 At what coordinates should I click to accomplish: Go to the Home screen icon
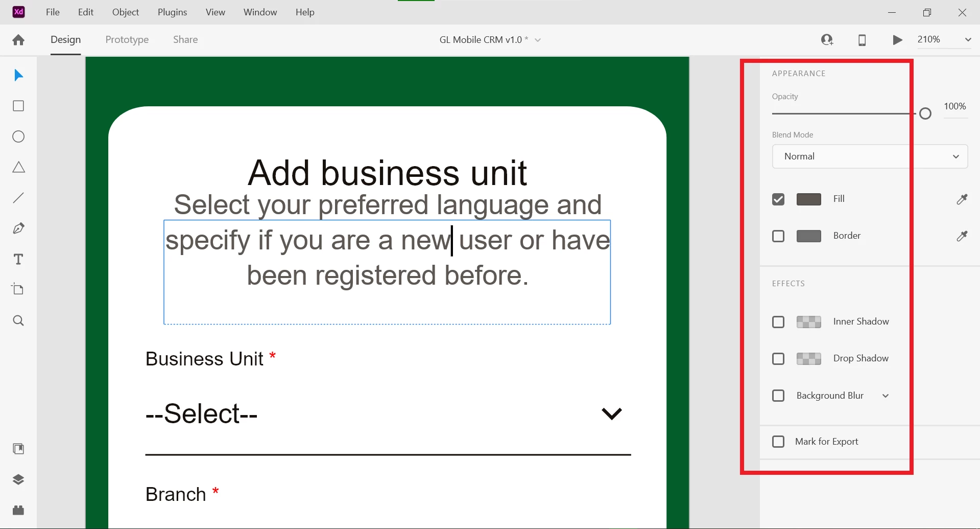coord(18,40)
